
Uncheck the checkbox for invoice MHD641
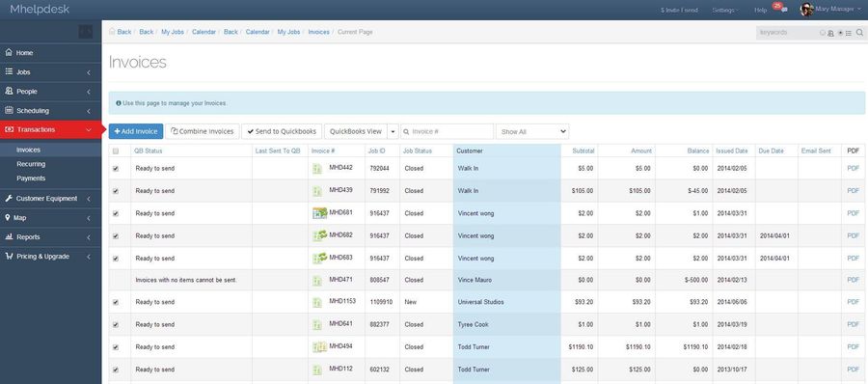(x=116, y=325)
